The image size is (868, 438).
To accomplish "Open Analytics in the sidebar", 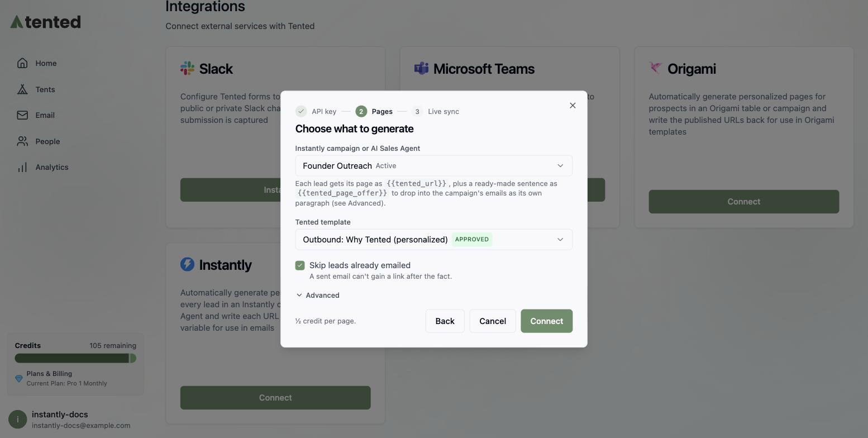I will 51,167.
